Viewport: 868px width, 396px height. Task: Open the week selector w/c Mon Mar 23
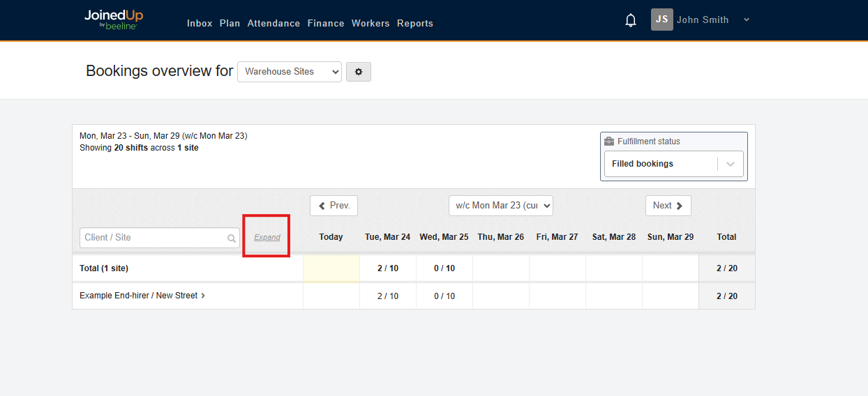(500, 206)
